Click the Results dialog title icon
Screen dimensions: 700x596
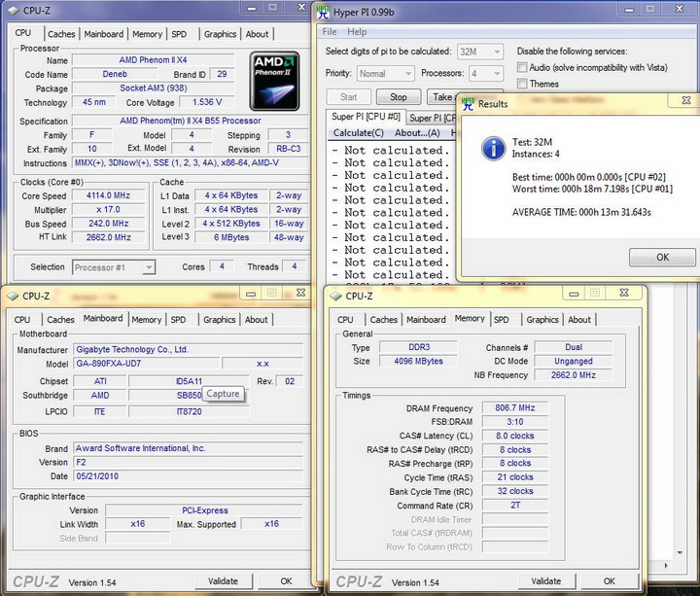click(468, 104)
